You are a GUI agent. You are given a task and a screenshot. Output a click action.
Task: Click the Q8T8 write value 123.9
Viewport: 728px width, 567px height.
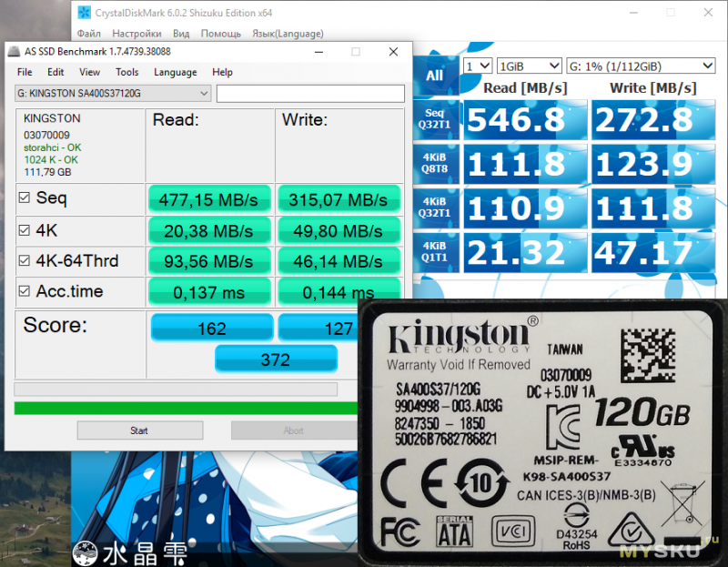pyautogui.click(x=653, y=164)
